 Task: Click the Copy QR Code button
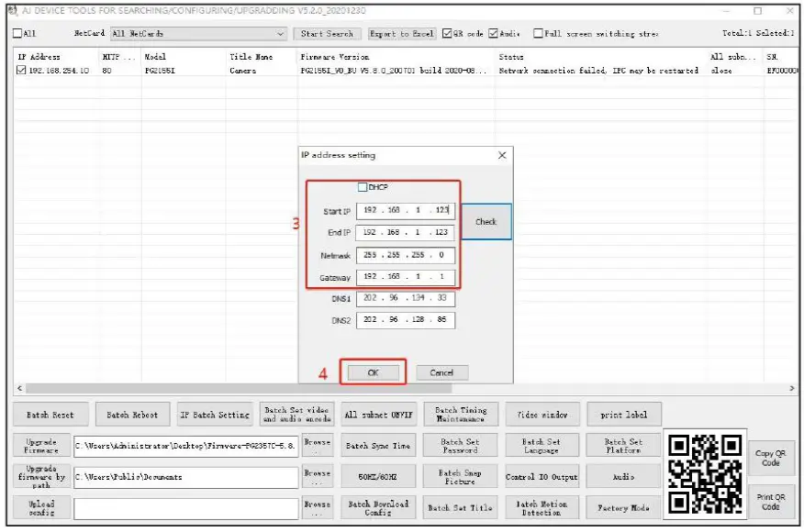[x=771, y=458]
